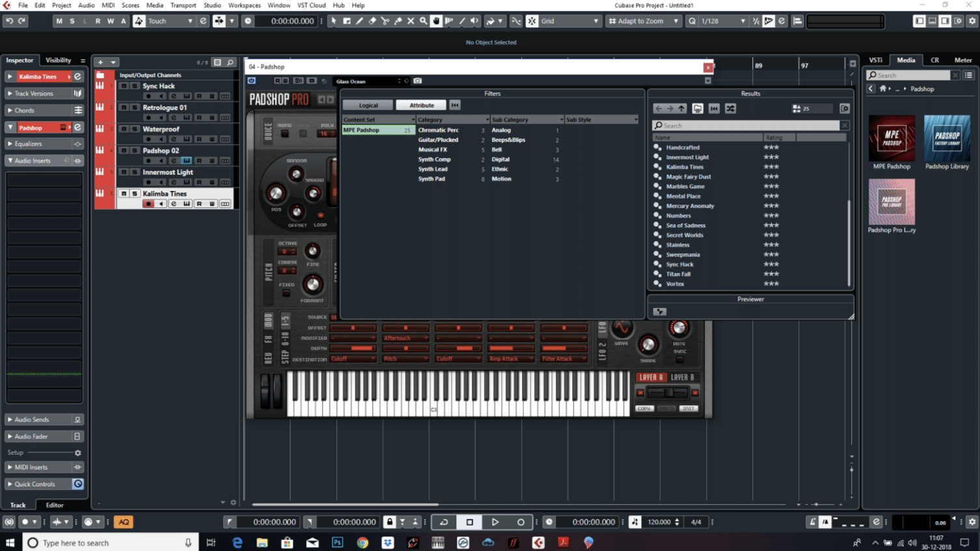Click the shuffle results icon in Results panel
This screenshot has width=980, height=551.
pyautogui.click(x=731, y=108)
